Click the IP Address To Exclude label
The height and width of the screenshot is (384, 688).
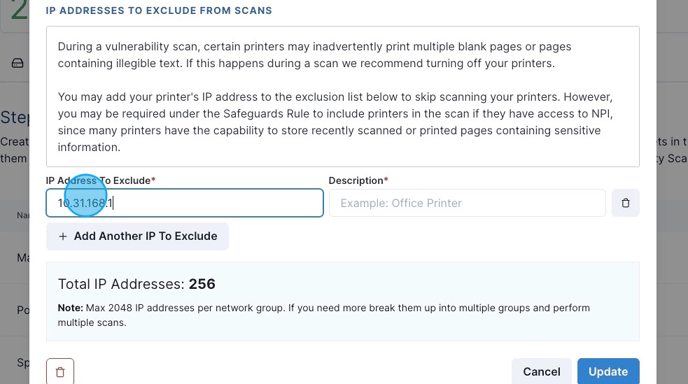point(98,180)
